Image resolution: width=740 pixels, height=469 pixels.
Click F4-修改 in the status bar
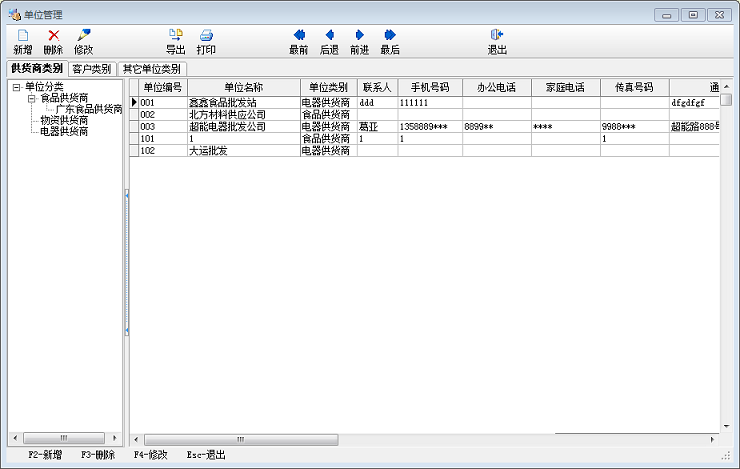pyautogui.click(x=151, y=455)
